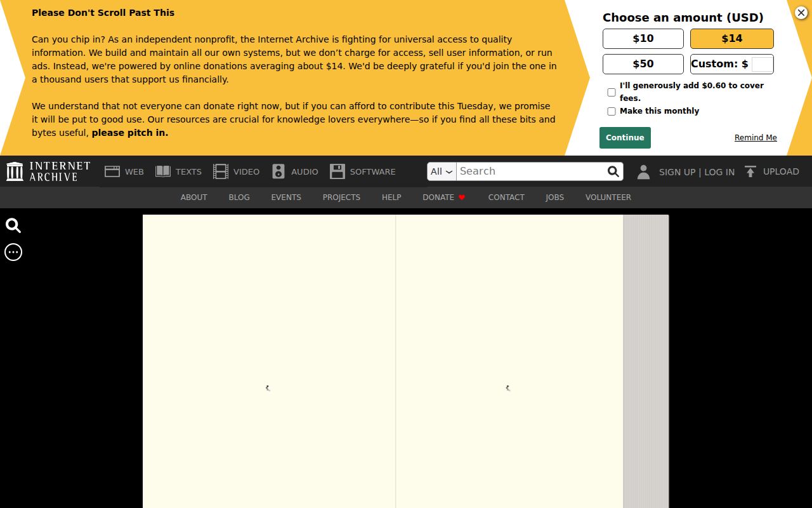Screen dimensions: 812x508
Task: Expand the All search scope dropdown
Action: (x=442, y=171)
